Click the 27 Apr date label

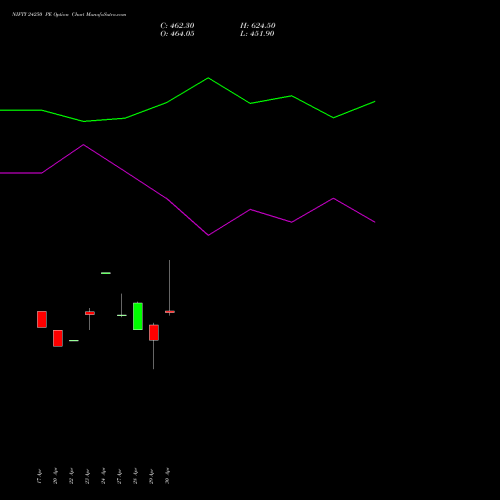[119, 476]
